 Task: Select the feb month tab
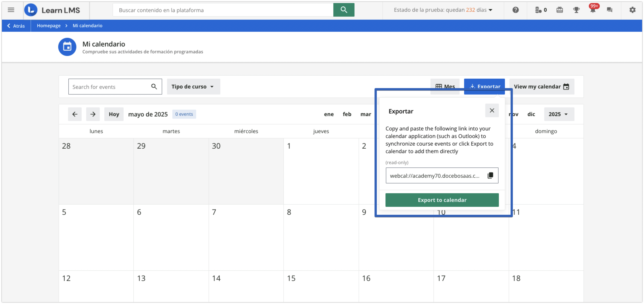point(347,114)
